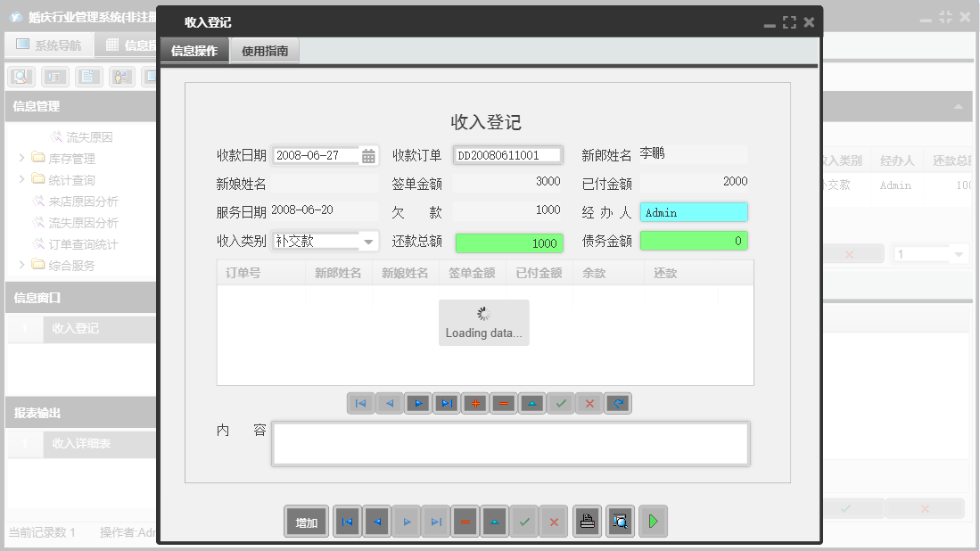
Task: Click the refresh icon in the grid navigator
Action: click(x=617, y=403)
